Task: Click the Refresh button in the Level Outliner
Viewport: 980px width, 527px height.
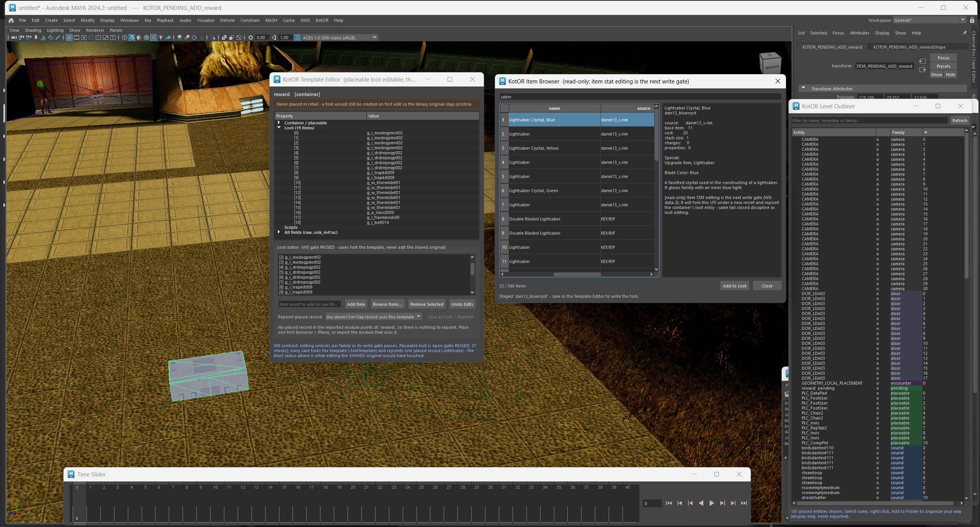Action: (959, 121)
